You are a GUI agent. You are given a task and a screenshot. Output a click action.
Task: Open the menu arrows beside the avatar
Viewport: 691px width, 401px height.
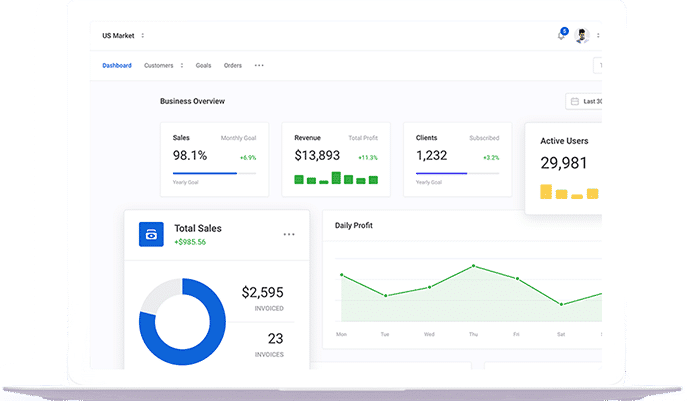pyautogui.click(x=598, y=36)
